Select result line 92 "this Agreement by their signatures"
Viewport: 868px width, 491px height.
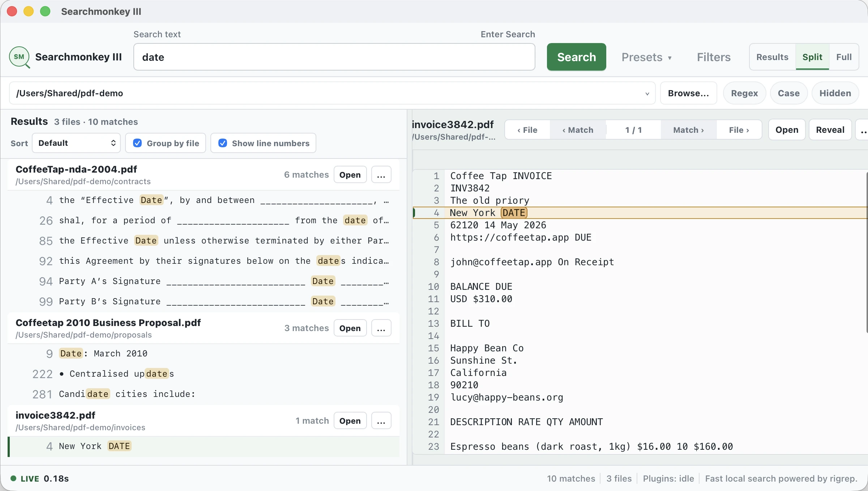pyautogui.click(x=204, y=261)
